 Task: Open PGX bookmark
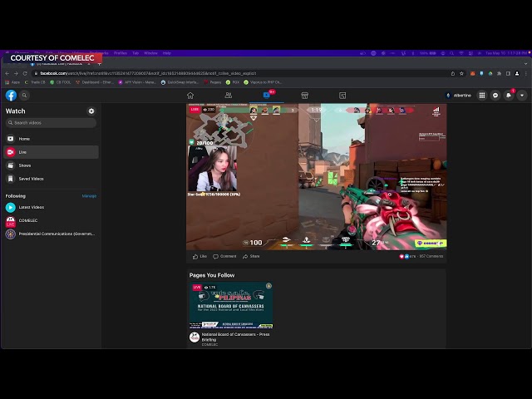pyautogui.click(x=233, y=82)
